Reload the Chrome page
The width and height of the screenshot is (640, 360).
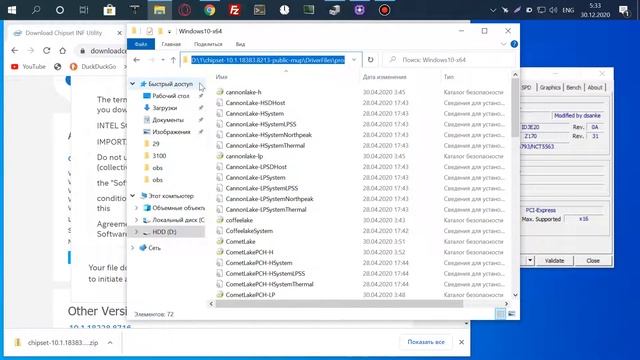pos(47,51)
